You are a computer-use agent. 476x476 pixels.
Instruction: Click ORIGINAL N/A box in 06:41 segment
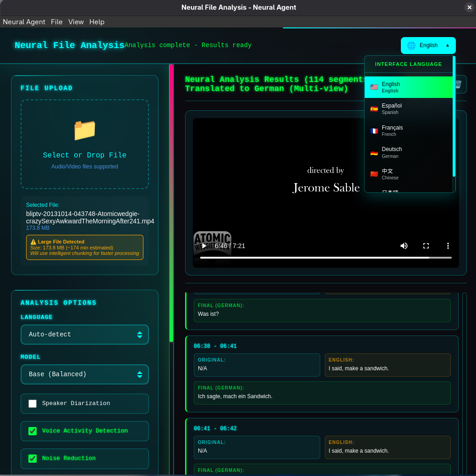click(257, 448)
